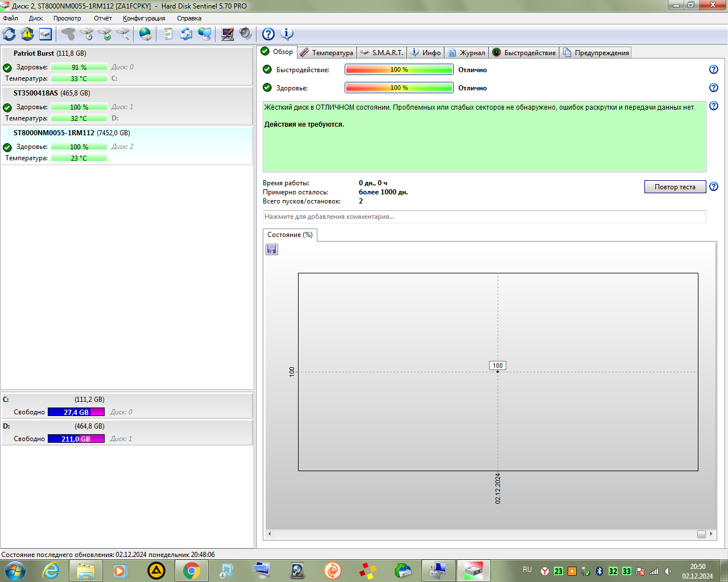Click the help icon beside Здоровье rating
The height and width of the screenshot is (582, 728).
click(714, 88)
